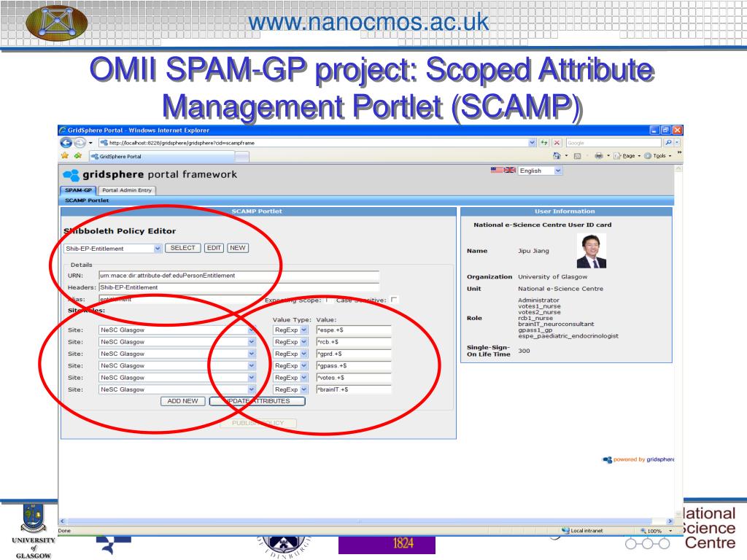Viewport: 747px width, 560px height.
Task: Click the ^gprd.+$ value field
Action: coord(354,354)
